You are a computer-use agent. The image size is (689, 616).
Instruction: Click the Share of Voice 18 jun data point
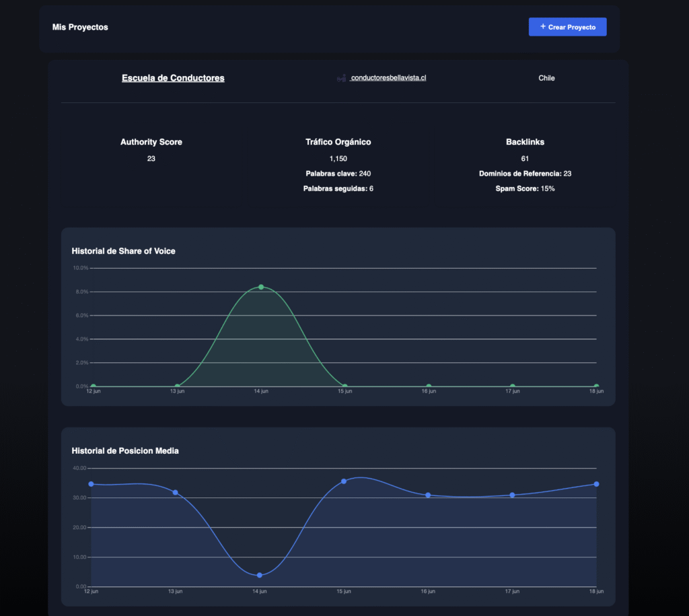(x=596, y=386)
